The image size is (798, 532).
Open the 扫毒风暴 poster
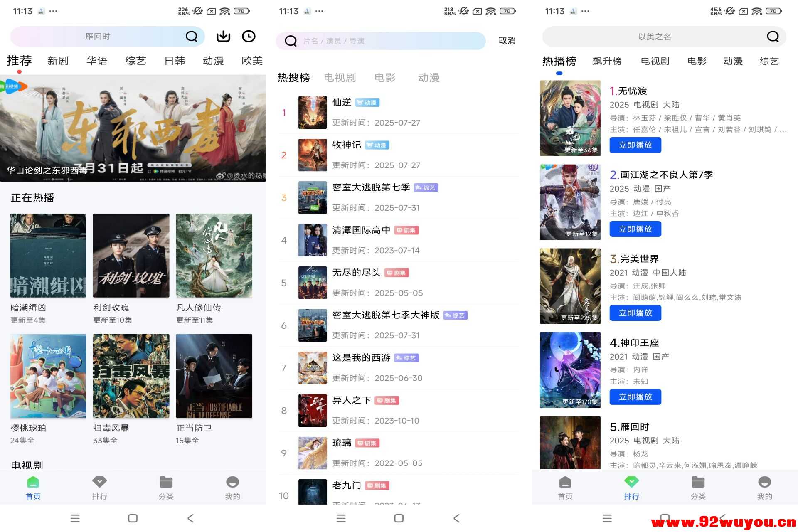coord(131,375)
